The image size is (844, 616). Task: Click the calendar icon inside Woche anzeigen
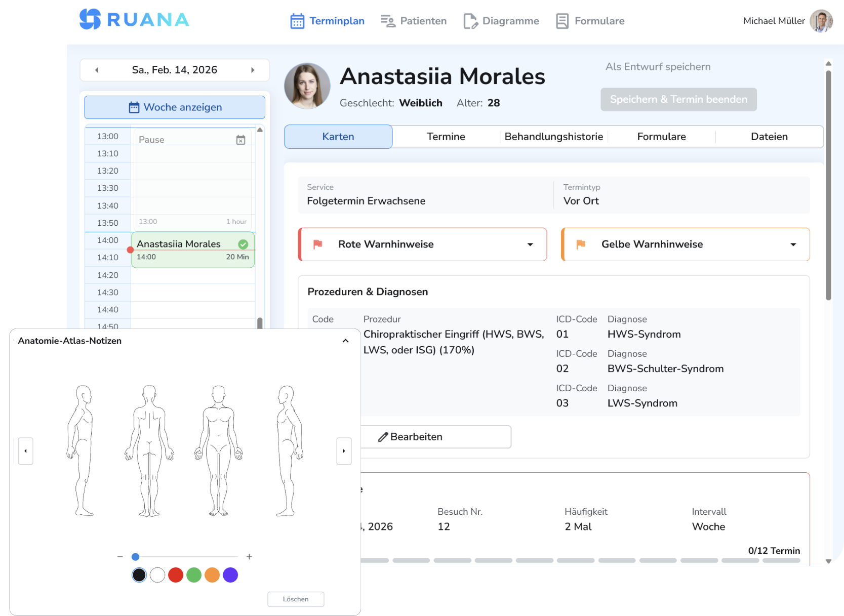133,107
